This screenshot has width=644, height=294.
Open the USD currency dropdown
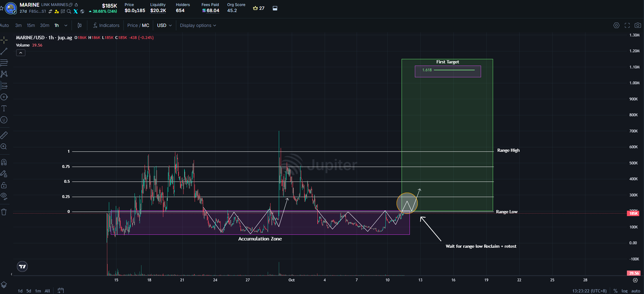coord(163,25)
